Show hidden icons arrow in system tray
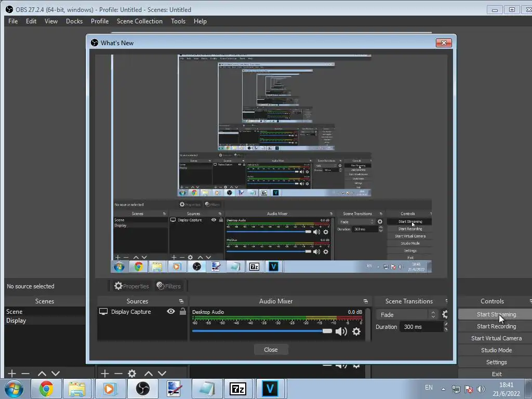The image size is (532, 399). 443,389
